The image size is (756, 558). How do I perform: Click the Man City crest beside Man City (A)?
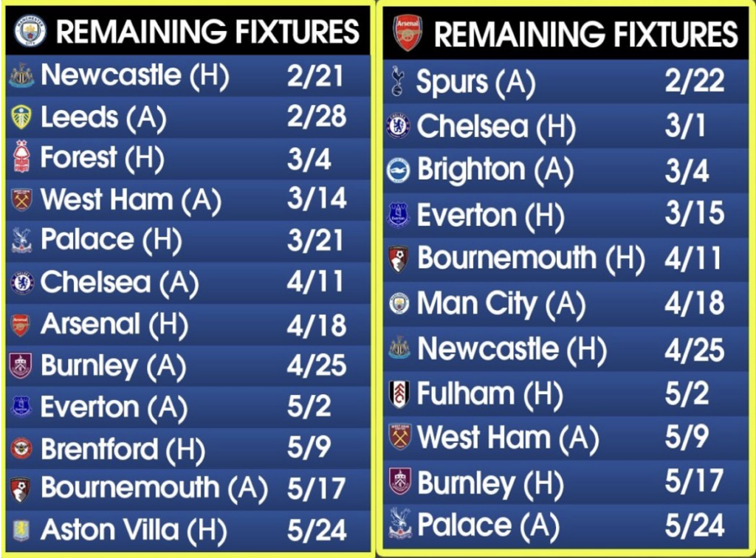[x=399, y=303]
